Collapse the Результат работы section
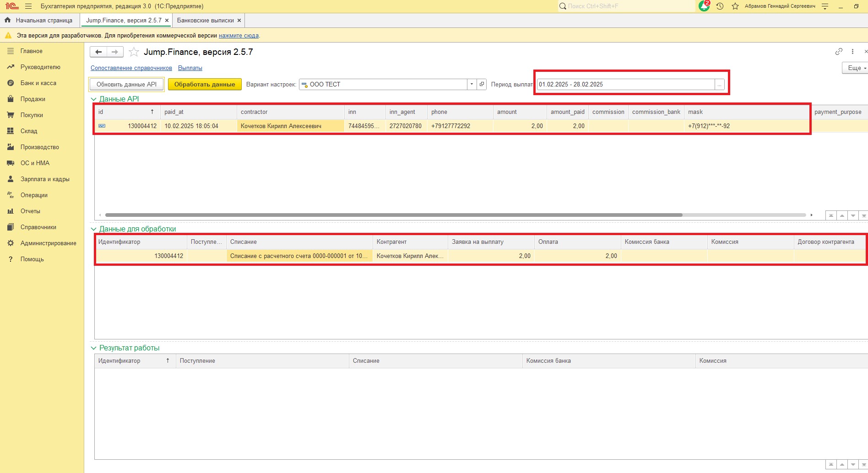This screenshot has width=868, height=473. coord(94,348)
